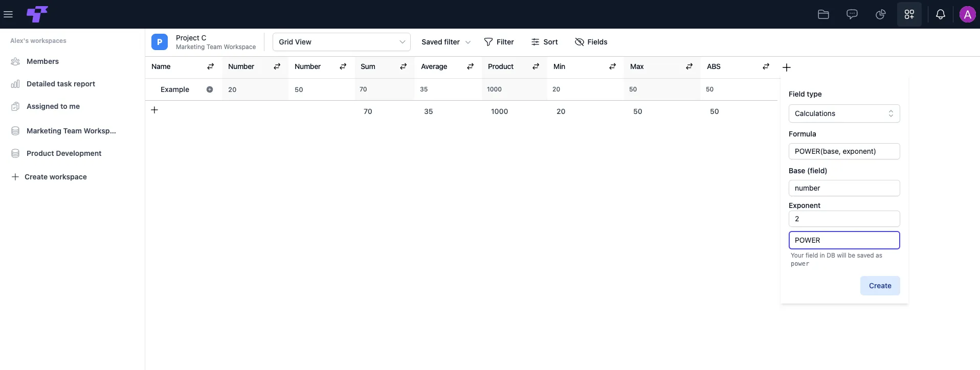Click the blue P project icon
The width and height of the screenshot is (980, 370).
coord(160,42)
